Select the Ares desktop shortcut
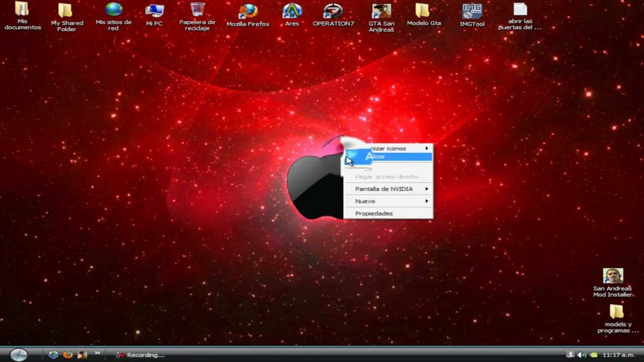Image resolution: width=644 pixels, height=362 pixels. tap(292, 15)
